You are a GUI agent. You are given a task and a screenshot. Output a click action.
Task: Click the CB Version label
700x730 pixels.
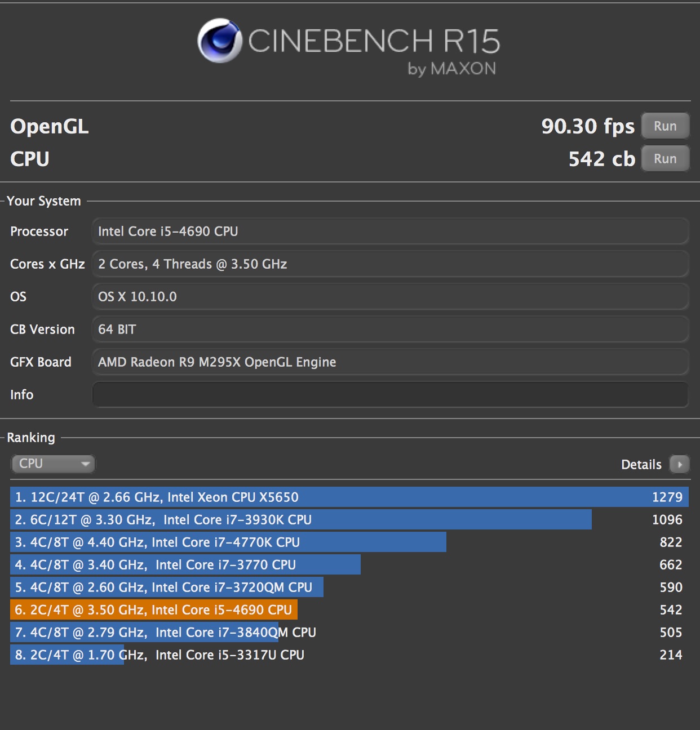pyautogui.click(x=42, y=330)
